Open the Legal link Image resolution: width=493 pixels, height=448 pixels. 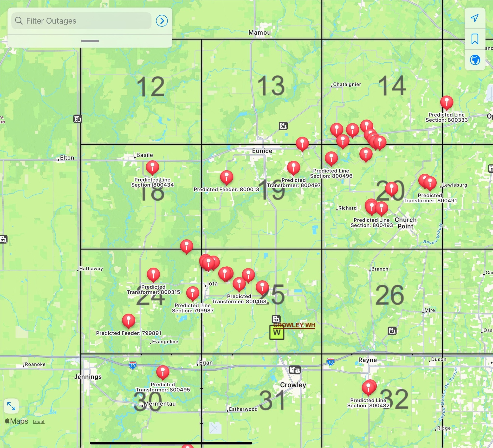click(39, 422)
